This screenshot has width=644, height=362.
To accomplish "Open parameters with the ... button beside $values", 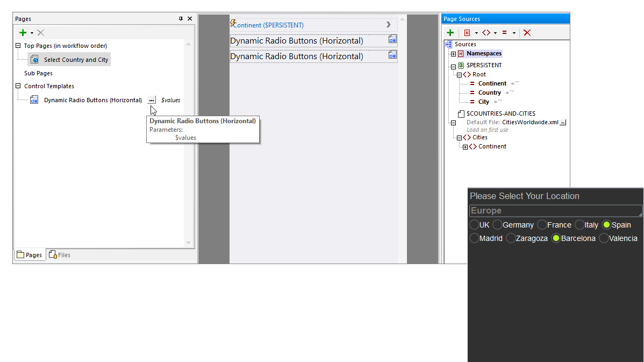I will pos(151,100).
